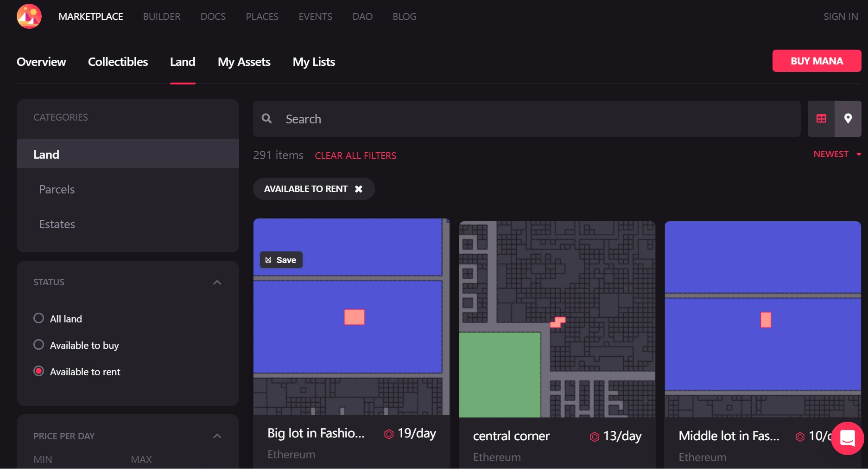
Task: Collapse the Price Per Day section
Action: pyautogui.click(x=217, y=436)
